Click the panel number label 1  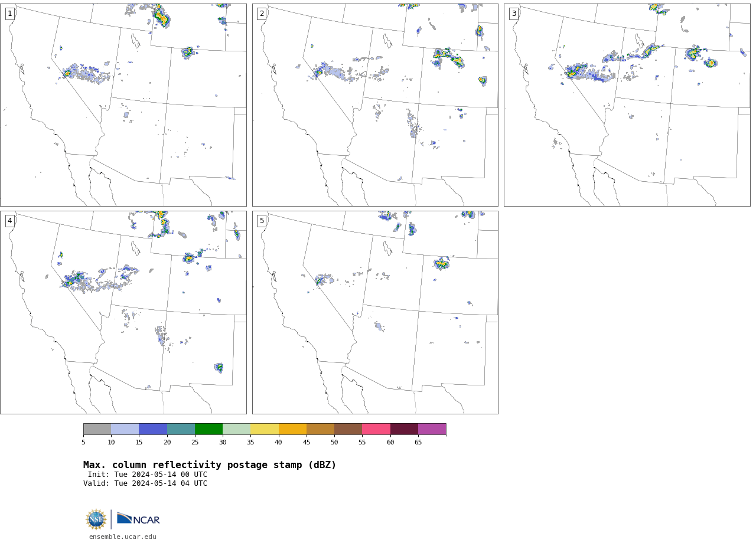[x=10, y=14]
